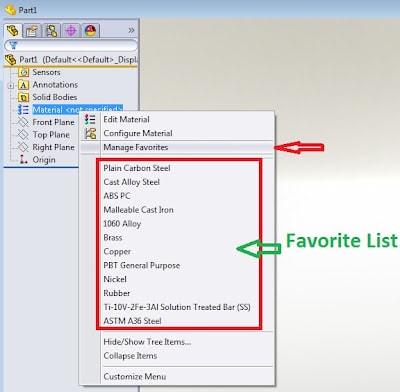Apply PBT General Purpose material
400x392 pixels.
click(x=142, y=265)
